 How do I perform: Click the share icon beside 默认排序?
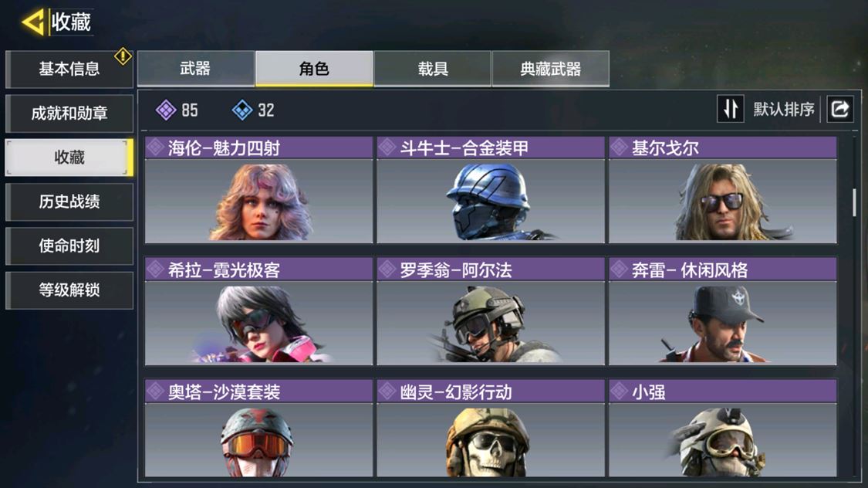point(839,109)
